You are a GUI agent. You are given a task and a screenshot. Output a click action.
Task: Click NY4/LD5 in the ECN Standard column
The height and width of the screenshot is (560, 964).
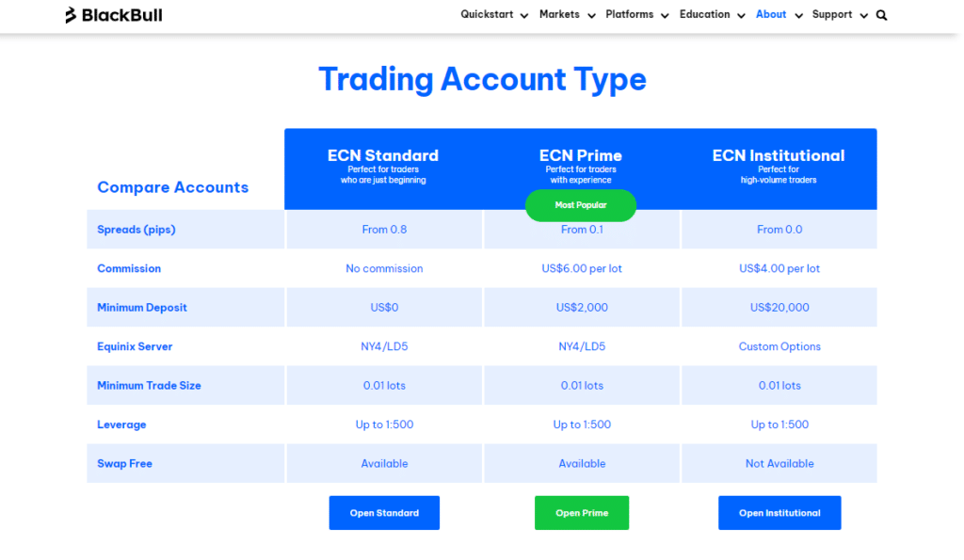[384, 346]
